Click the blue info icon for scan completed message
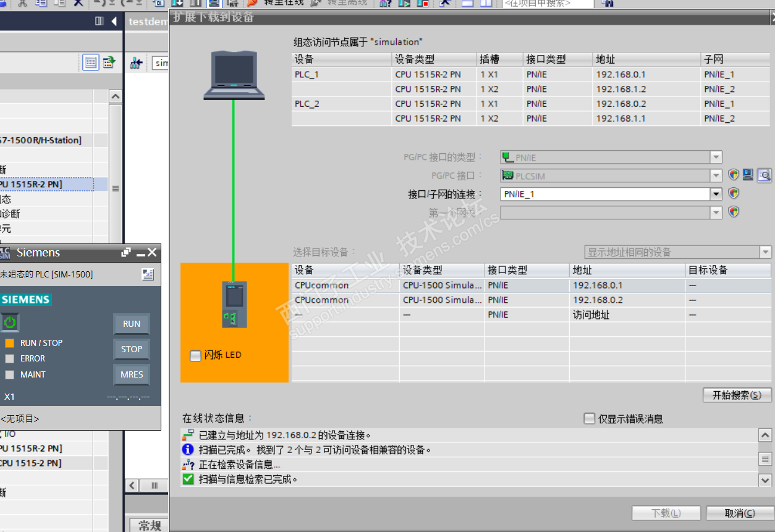775x532 pixels. pos(188,450)
